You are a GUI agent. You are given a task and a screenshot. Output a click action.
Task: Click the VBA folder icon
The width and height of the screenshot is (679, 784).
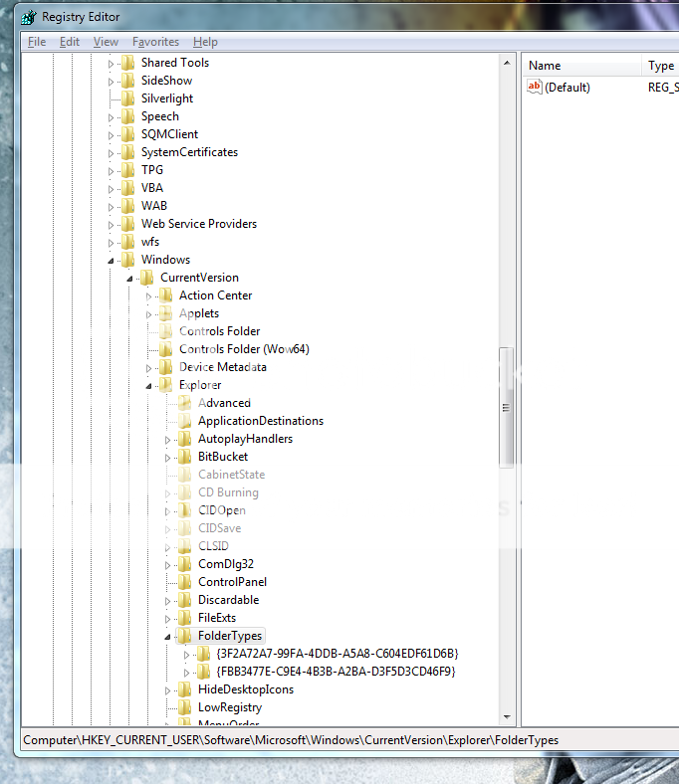pos(128,188)
